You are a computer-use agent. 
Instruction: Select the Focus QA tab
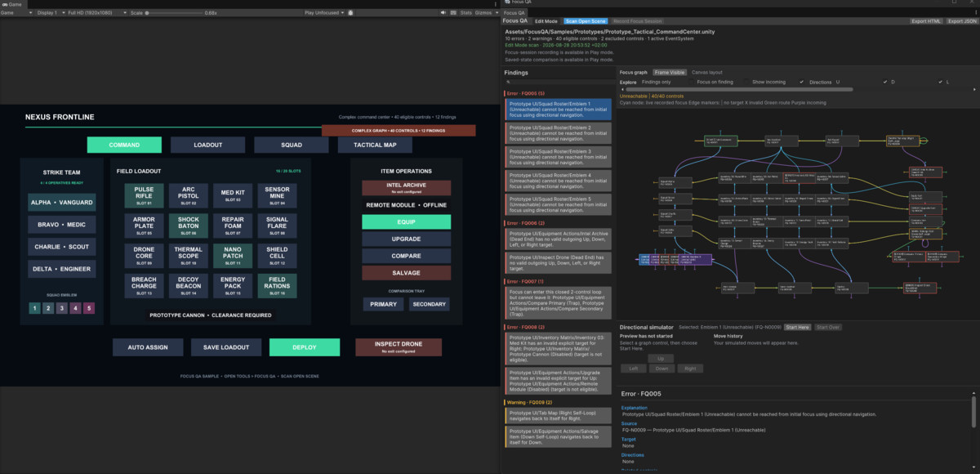(x=515, y=12)
